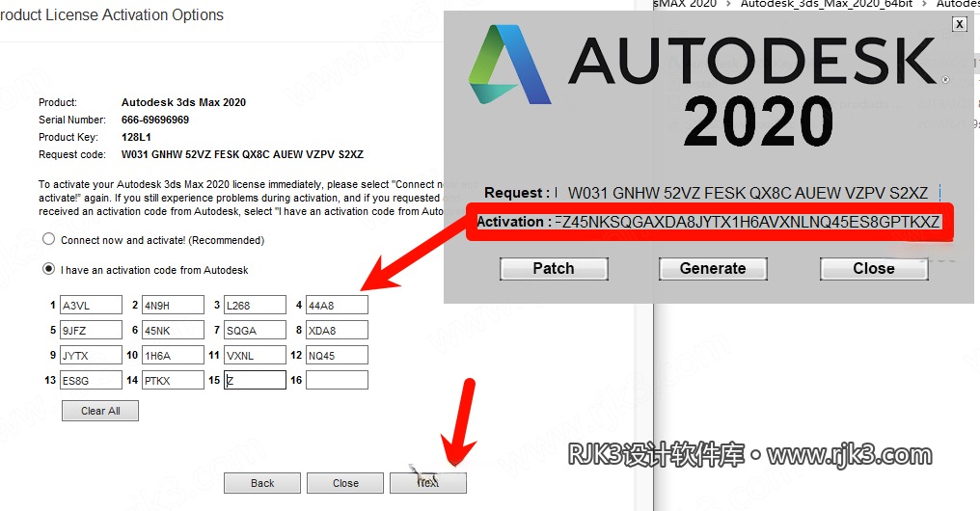Select 'I have an activation code' radio option

[x=49, y=269]
